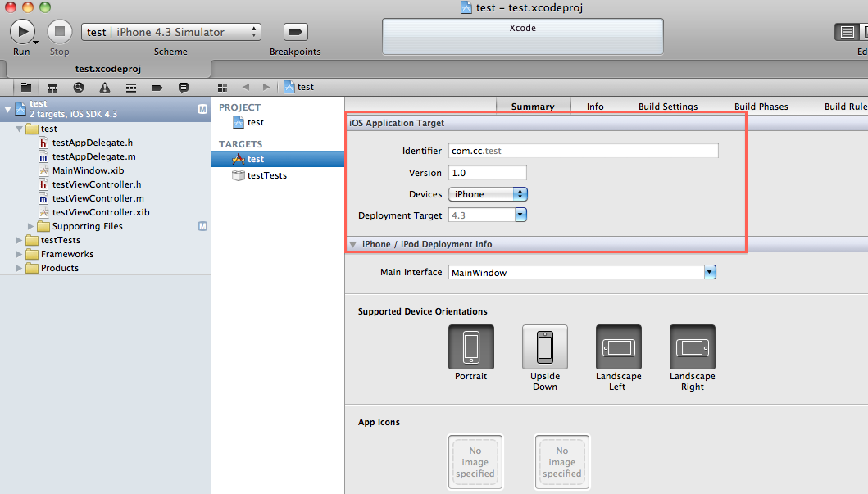Screen dimensions: 868x494
Task: Expand the Frameworks folder
Action: pos(20,254)
